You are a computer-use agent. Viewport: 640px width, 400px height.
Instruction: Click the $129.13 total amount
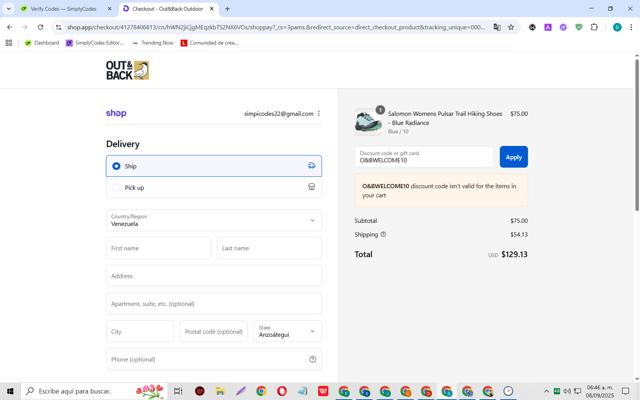click(514, 254)
